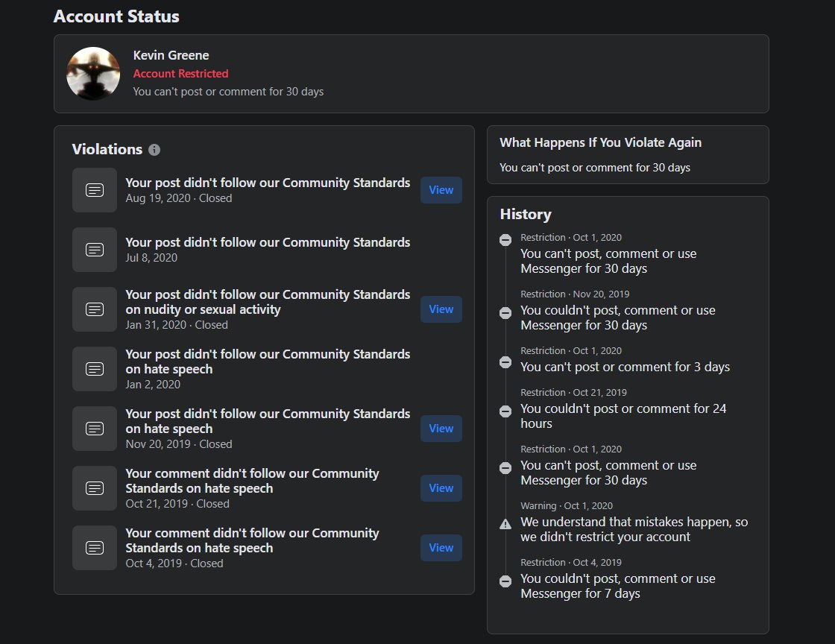This screenshot has width=835, height=644.
Task: Click the comment icon for the Oct 21, 2019 violation
Action: pos(95,488)
